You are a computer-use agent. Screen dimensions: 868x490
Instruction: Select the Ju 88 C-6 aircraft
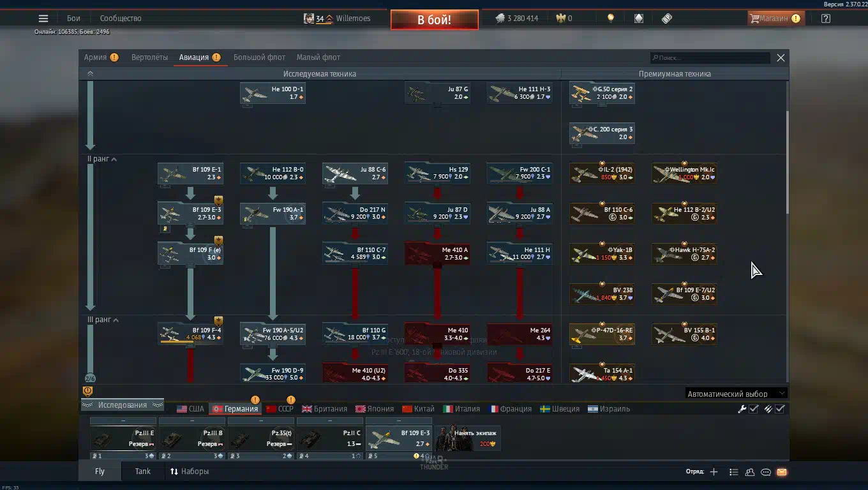(x=355, y=174)
